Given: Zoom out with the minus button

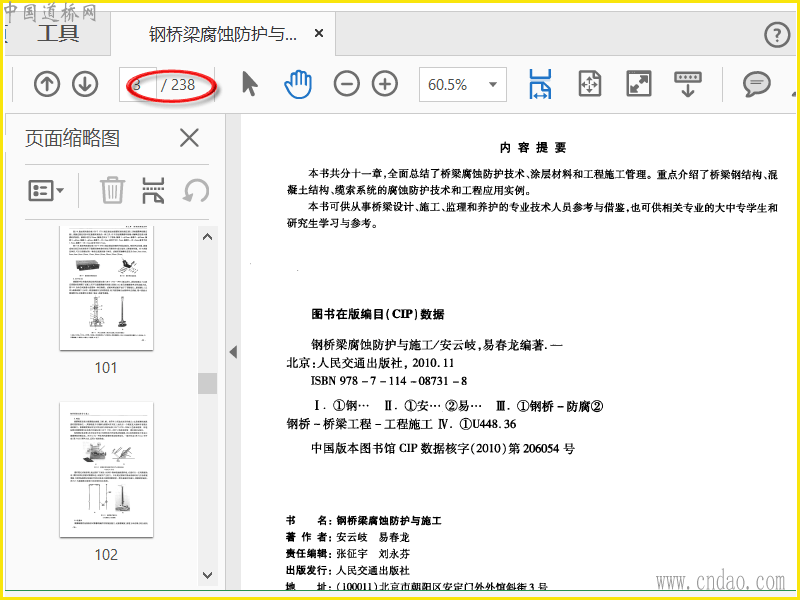Looking at the screenshot, I should (x=346, y=84).
